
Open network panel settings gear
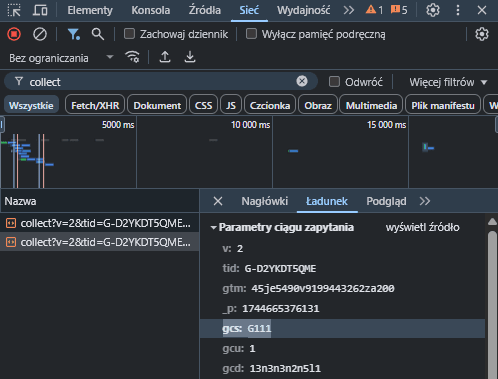(x=482, y=34)
